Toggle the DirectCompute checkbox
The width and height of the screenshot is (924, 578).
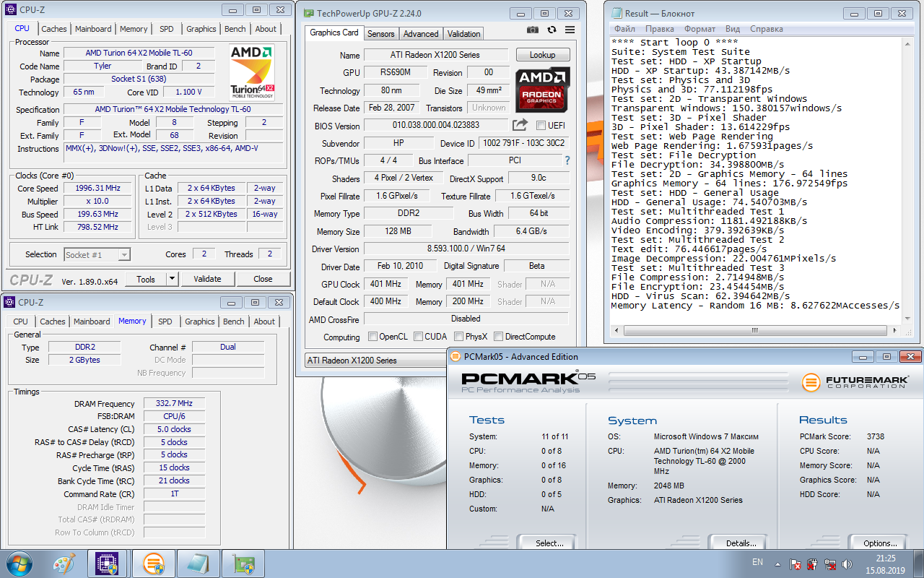point(499,337)
